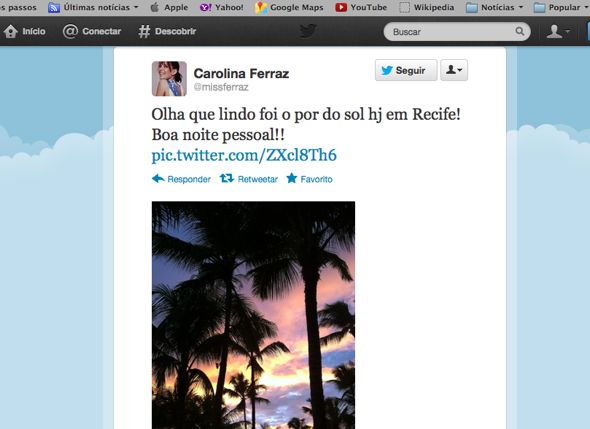The height and width of the screenshot is (429, 590).
Task: Click the search magnifier icon
Action: 520,31
